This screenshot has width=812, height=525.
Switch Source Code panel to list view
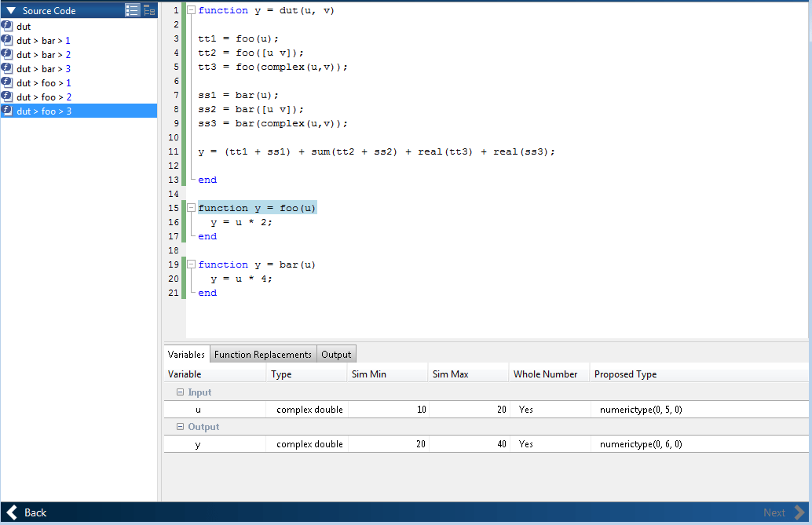pyautogui.click(x=132, y=10)
